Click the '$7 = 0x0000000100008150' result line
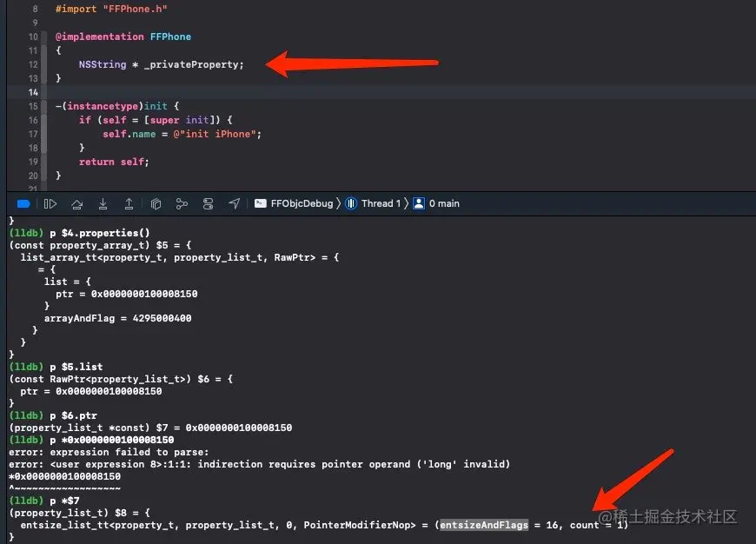Image resolution: width=756 pixels, height=544 pixels. point(150,428)
